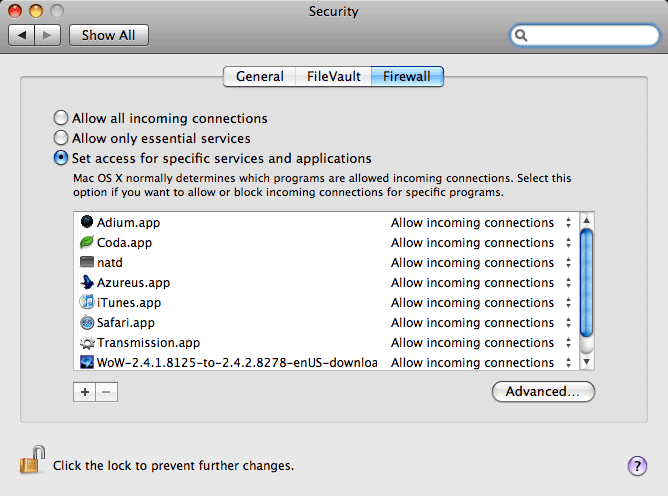Switch to the FileVault tab
The width and height of the screenshot is (668, 496).
[x=334, y=76]
